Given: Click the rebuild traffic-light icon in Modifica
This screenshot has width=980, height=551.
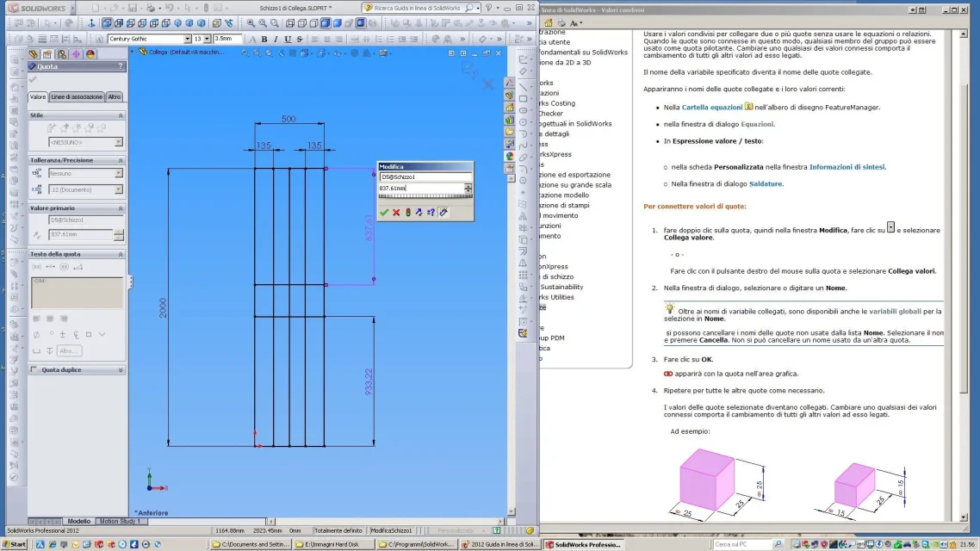Looking at the screenshot, I should pos(407,213).
